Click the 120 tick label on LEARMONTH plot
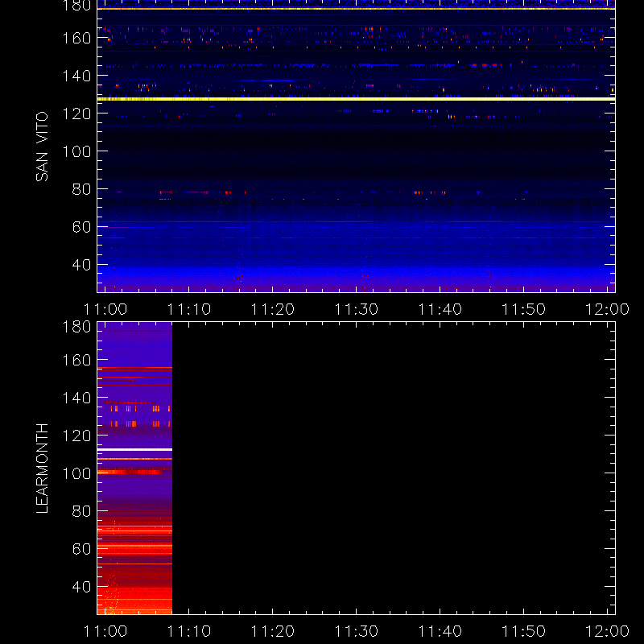The height and width of the screenshot is (644, 644). point(76,436)
